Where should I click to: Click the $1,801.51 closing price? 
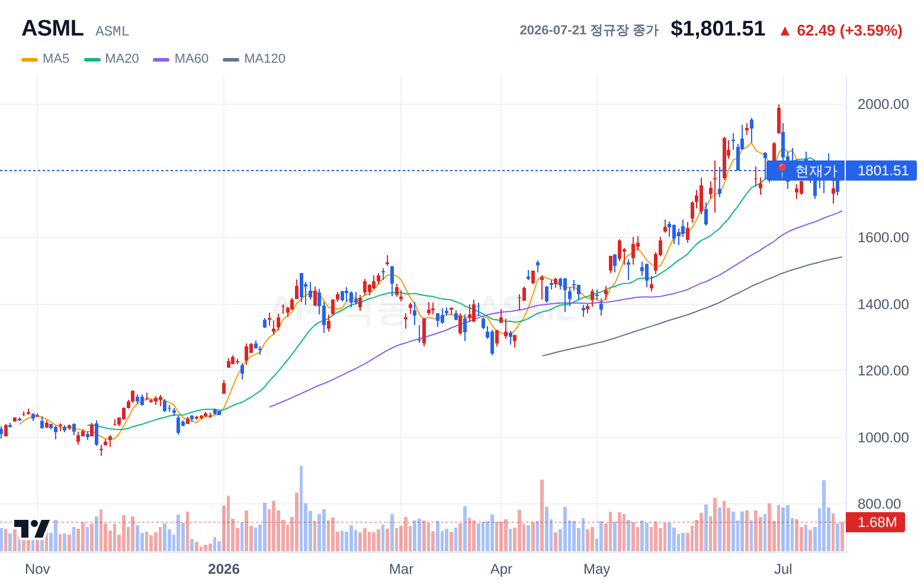[718, 28]
